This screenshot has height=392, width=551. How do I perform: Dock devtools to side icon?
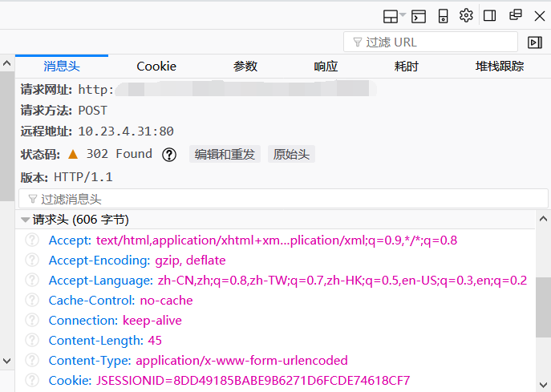[490, 16]
